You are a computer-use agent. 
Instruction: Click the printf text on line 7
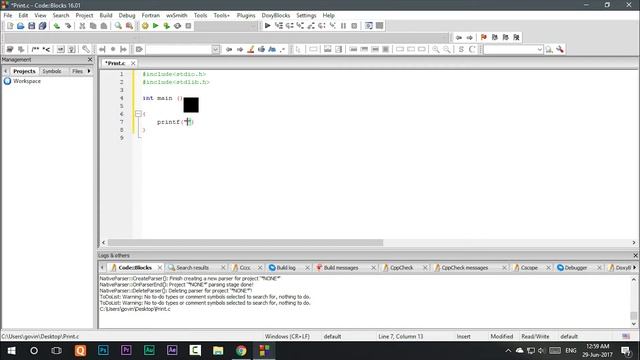coord(168,122)
